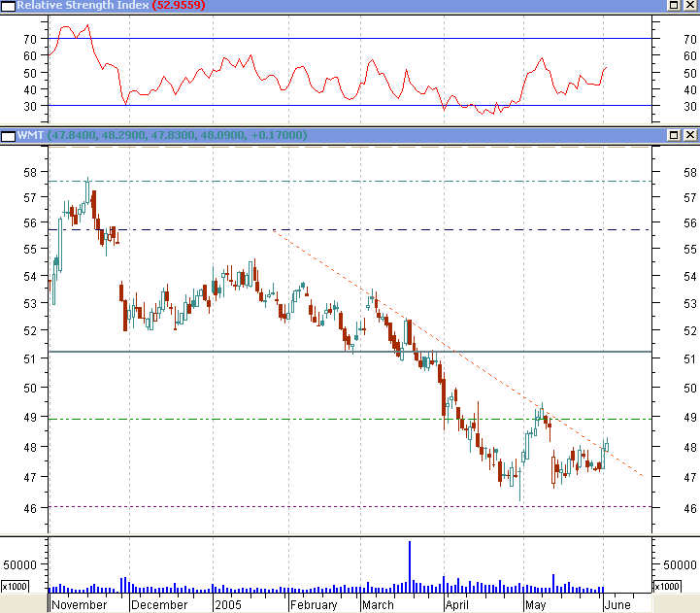Maximize the WMT price panel
700x613 pixels.
(x=674, y=135)
